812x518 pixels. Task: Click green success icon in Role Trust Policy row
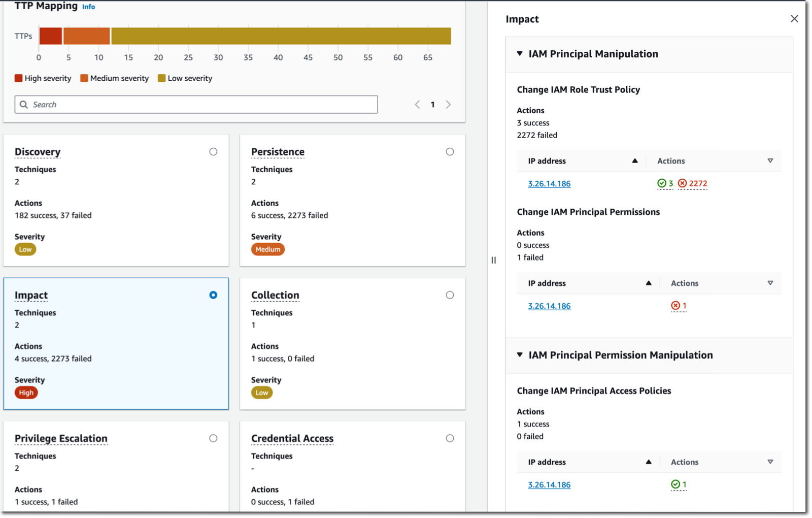click(x=662, y=183)
